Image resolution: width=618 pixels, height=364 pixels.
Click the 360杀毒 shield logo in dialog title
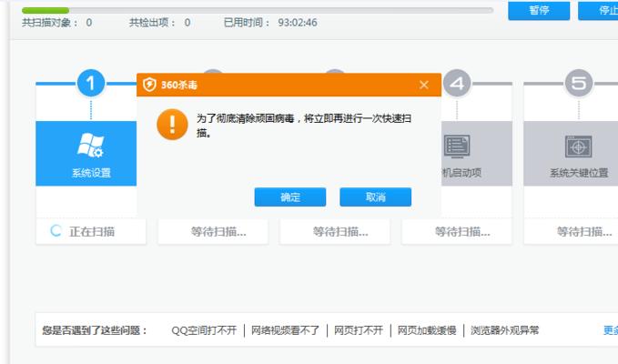click(x=149, y=85)
